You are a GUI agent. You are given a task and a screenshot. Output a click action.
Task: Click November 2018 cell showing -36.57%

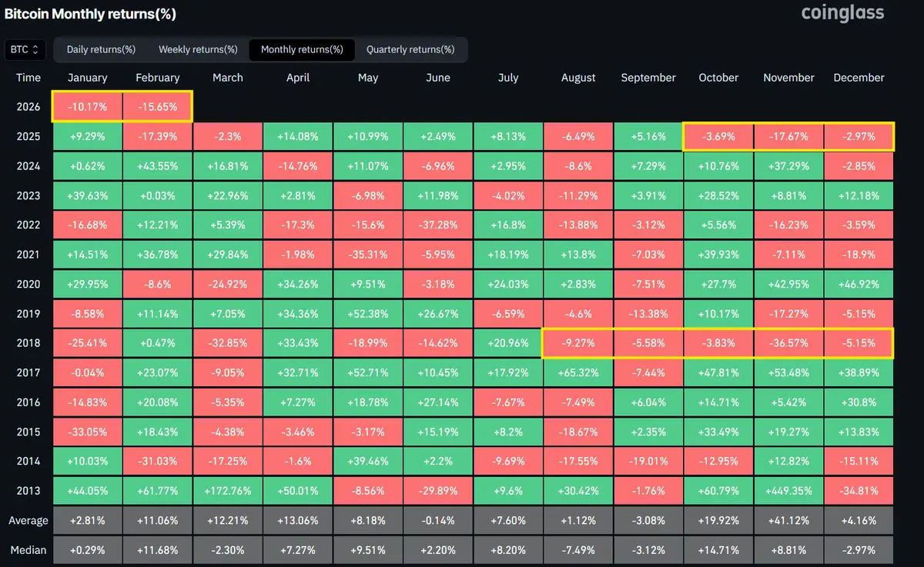[788, 343]
